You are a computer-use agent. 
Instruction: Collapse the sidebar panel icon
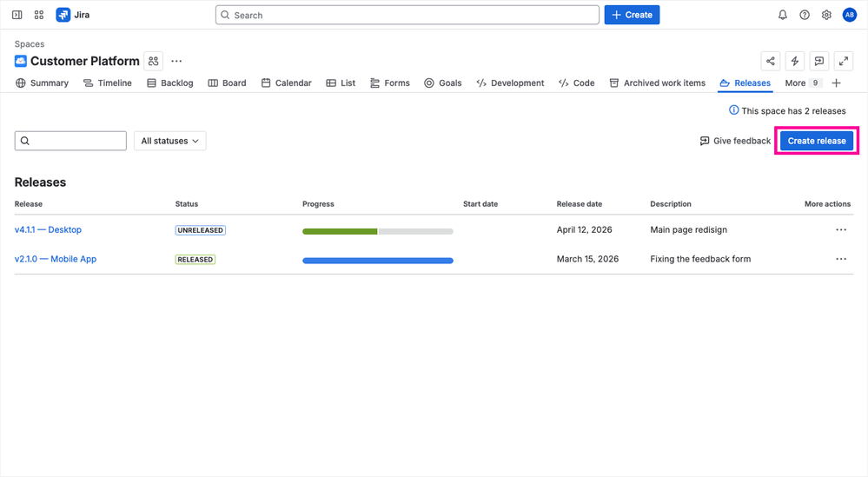coord(17,15)
